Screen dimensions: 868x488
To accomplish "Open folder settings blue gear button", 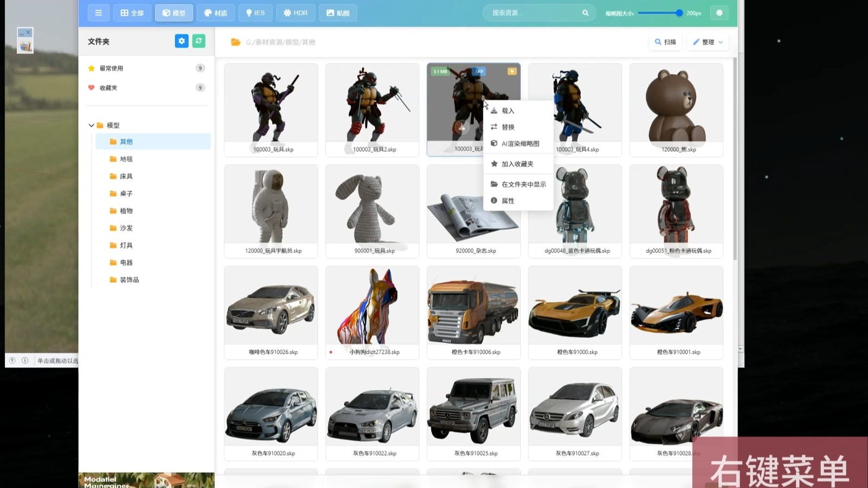I will click(x=182, y=41).
